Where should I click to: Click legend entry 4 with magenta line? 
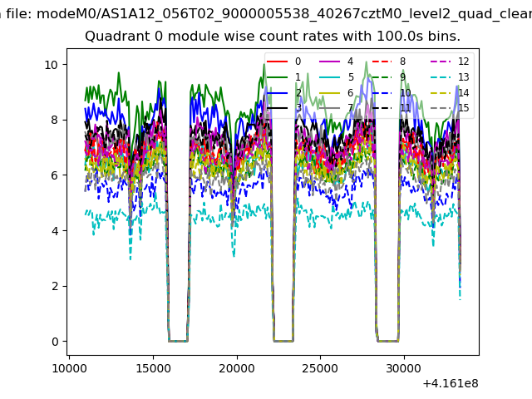point(337,62)
